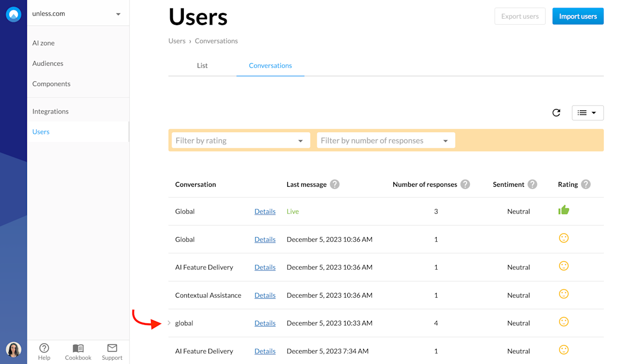
Task: Switch to the List tab
Action: [x=202, y=65]
